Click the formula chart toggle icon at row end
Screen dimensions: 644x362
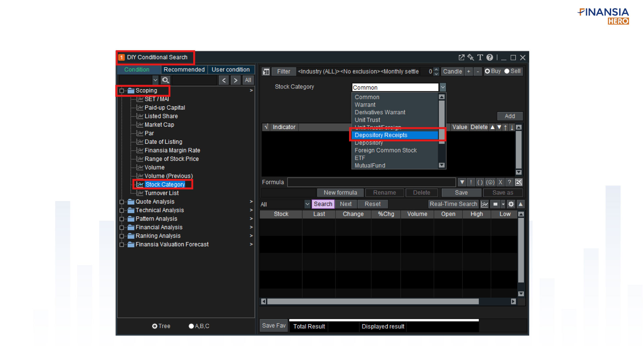coord(519,182)
